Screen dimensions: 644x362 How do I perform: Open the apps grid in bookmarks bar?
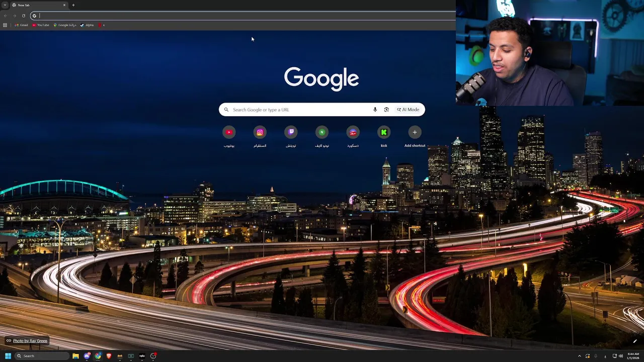(x=5, y=25)
